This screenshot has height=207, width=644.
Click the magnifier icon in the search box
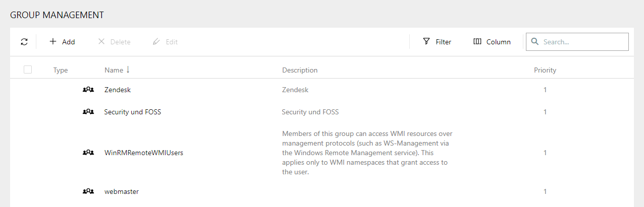click(535, 42)
